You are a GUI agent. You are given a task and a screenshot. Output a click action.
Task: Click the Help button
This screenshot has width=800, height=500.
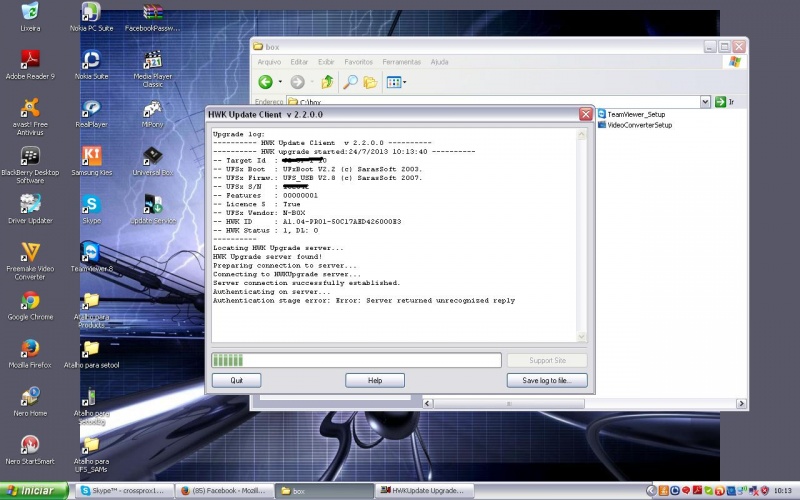pyautogui.click(x=375, y=381)
